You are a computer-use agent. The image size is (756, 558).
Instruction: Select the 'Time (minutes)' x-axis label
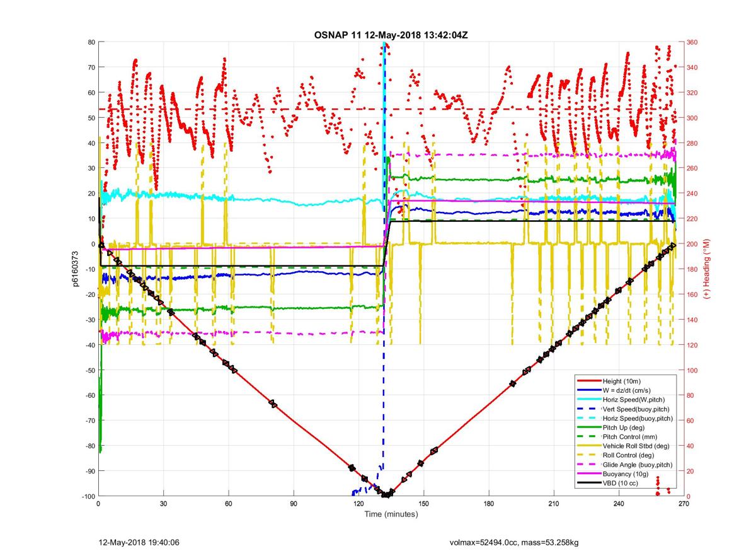[x=391, y=514]
